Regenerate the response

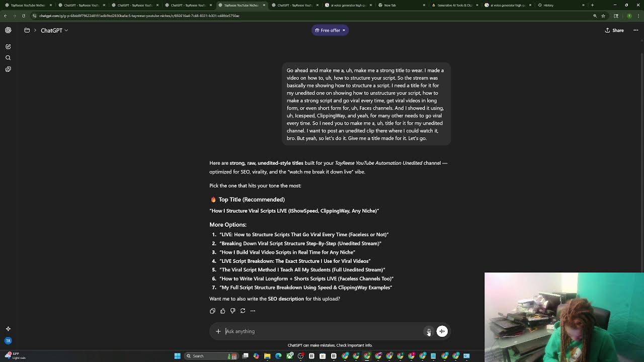point(243,311)
